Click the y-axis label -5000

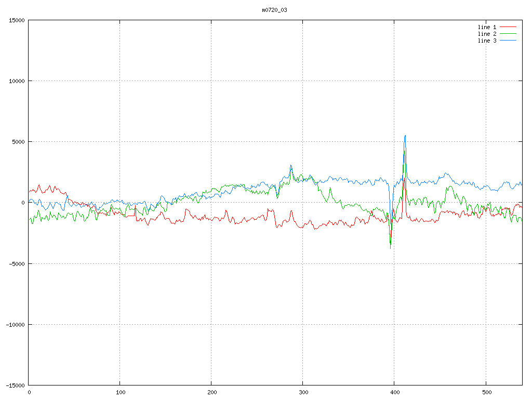(x=17, y=263)
